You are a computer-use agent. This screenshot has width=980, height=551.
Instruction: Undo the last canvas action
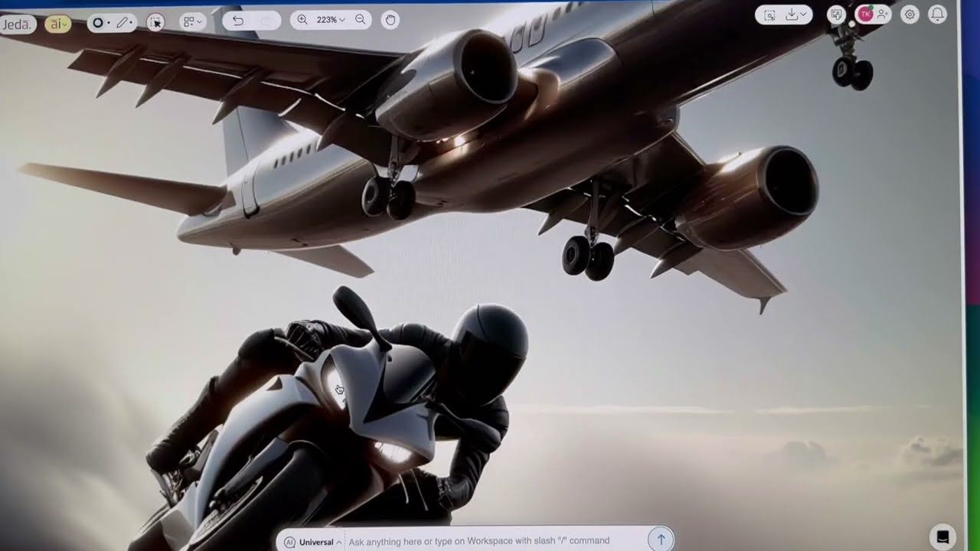pos(237,21)
